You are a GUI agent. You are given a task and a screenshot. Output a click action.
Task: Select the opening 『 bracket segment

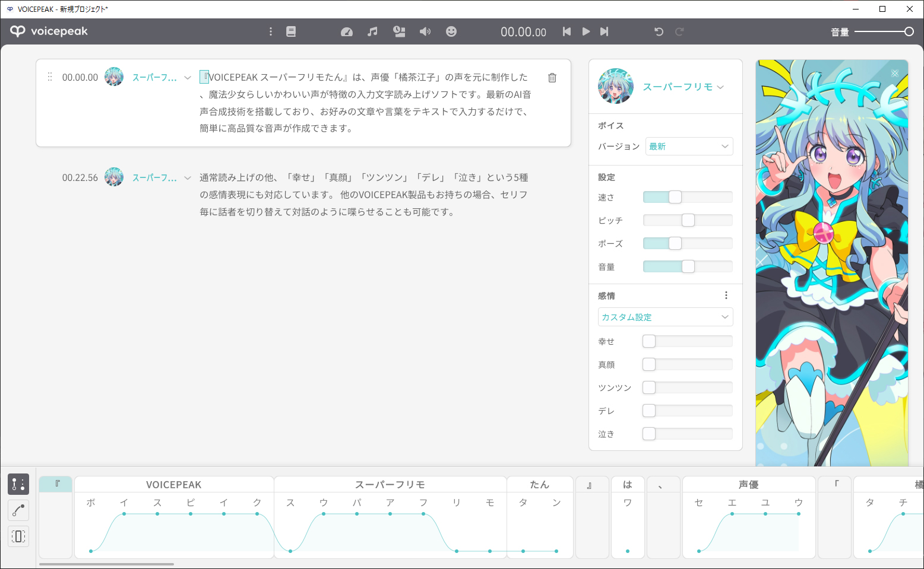(x=56, y=484)
